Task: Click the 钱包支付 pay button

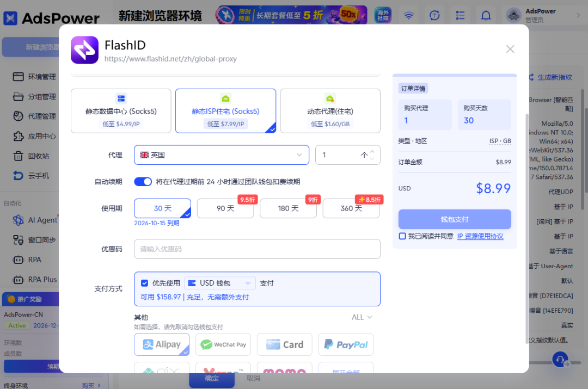Action: coord(455,219)
